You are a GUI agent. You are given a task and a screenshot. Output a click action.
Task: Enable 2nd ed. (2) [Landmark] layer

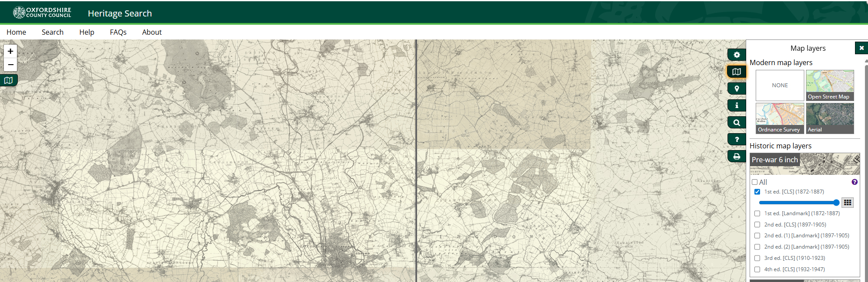click(757, 247)
